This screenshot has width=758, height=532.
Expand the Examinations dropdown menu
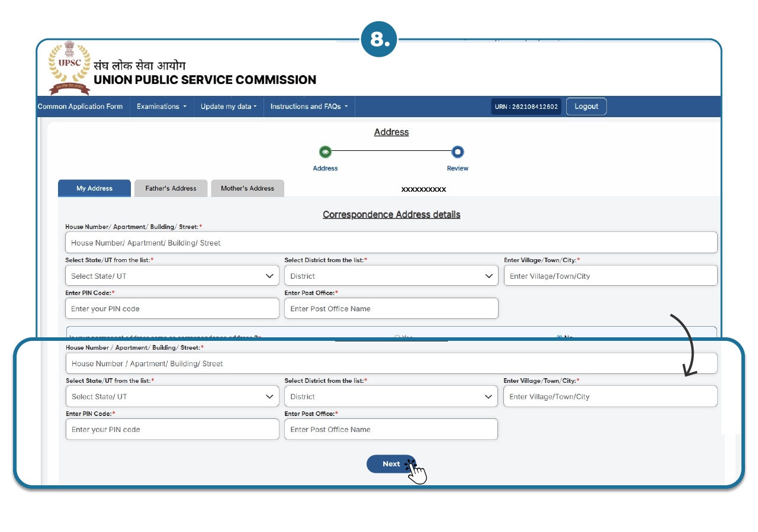point(161,107)
